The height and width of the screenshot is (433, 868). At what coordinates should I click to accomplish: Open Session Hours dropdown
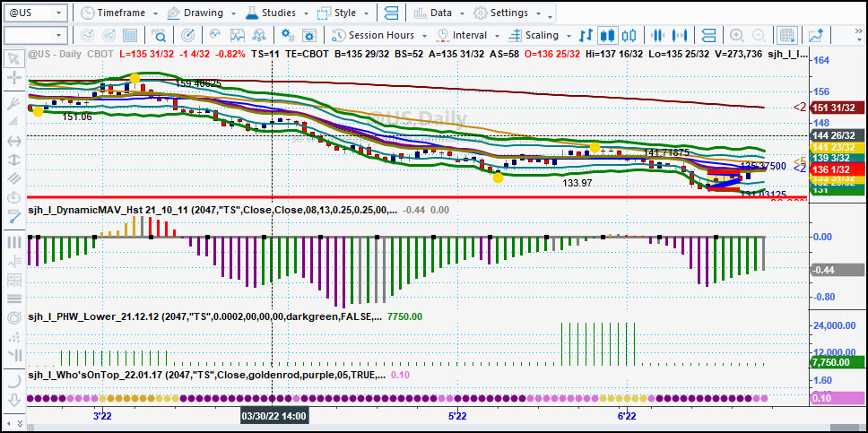tap(379, 36)
